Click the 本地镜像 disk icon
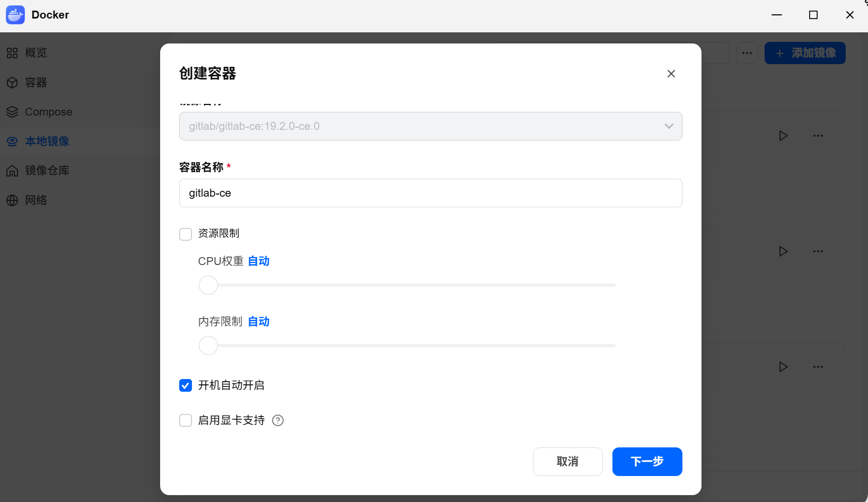868x502 pixels. 12,142
